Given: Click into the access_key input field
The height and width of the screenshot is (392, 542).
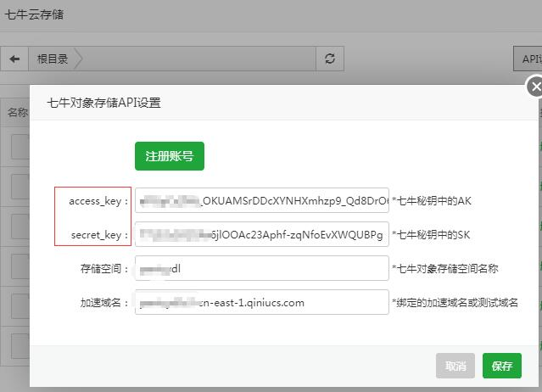Looking at the screenshot, I should point(261,201).
